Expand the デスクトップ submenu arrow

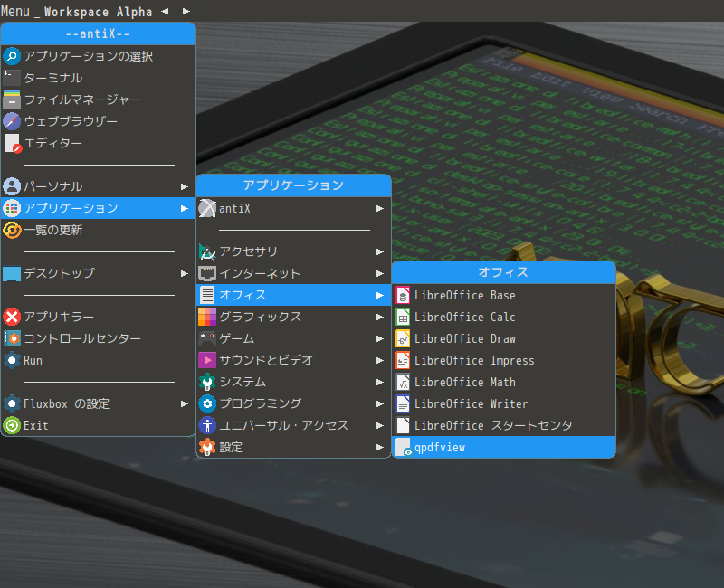click(185, 274)
